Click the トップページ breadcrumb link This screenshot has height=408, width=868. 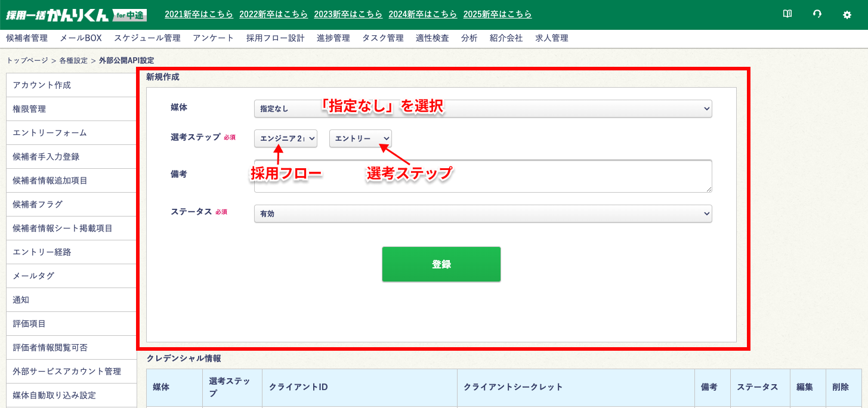[x=27, y=60]
